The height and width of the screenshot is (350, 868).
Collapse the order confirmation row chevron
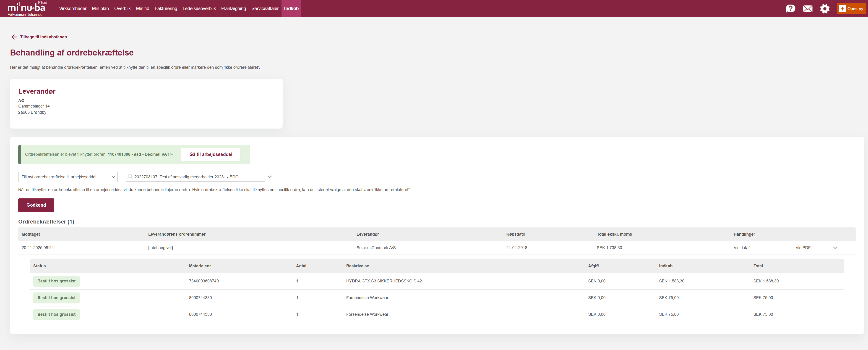click(x=835, y=248)
